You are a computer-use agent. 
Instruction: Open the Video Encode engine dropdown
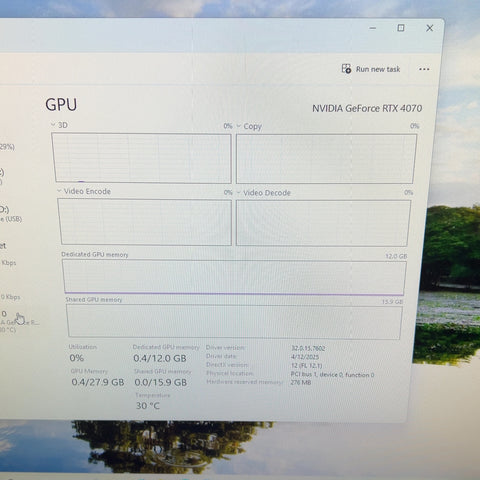pyautogui.click(x=59, y=191)
